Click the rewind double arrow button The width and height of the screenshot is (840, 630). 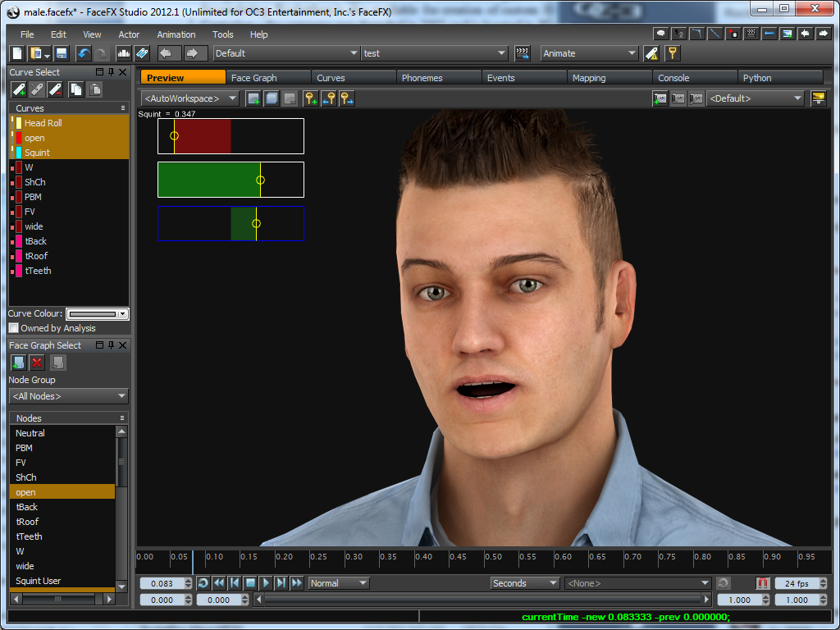click(218, 583)
